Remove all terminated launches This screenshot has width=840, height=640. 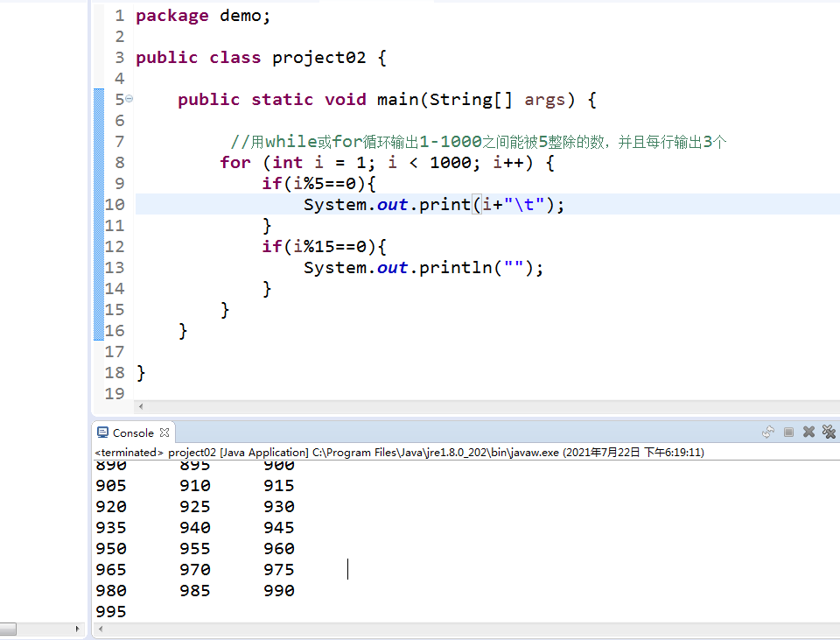tap(828, 432)
